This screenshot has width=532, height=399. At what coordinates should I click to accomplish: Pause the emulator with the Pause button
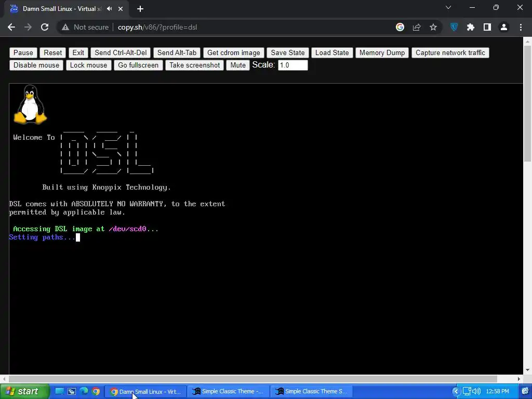pyautogui.click(x=23, y=52)
